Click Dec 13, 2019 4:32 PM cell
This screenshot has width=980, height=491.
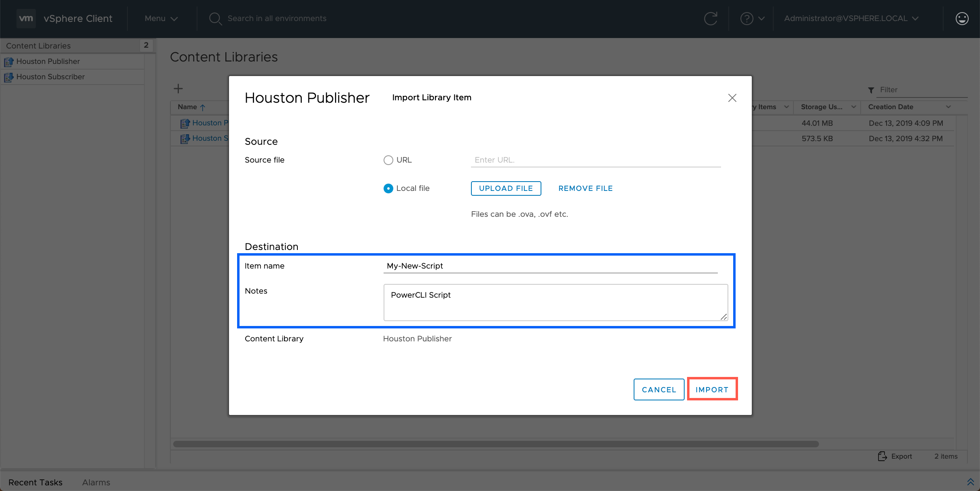point(906,139)
